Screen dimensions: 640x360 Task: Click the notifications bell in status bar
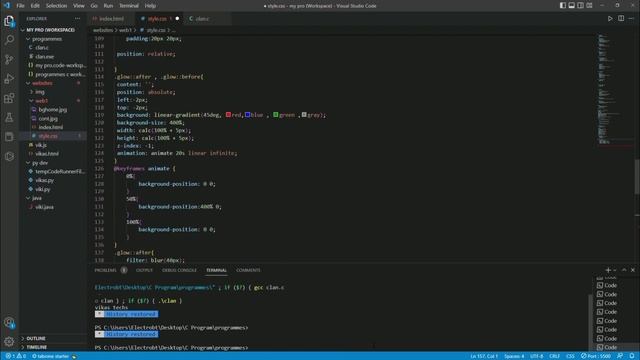pos(631,356)
